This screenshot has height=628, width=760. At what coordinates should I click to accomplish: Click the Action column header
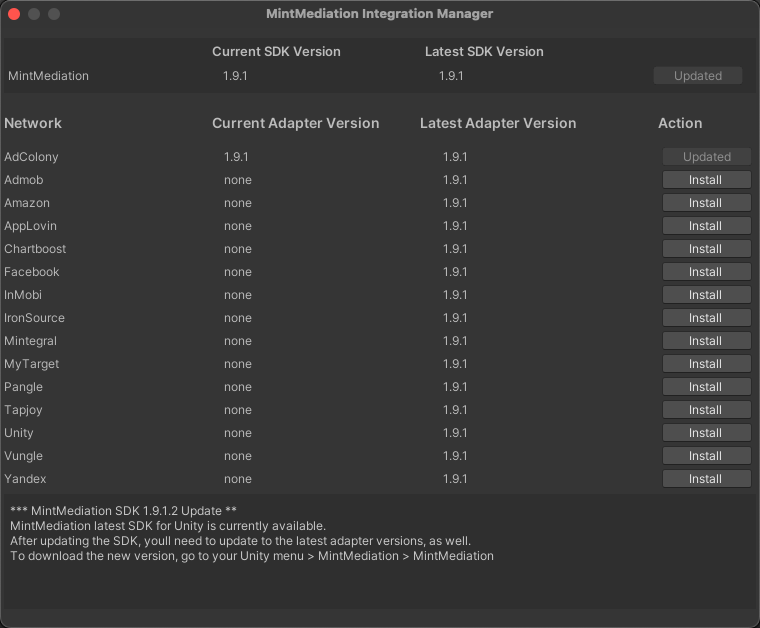(x=680, y=123)
